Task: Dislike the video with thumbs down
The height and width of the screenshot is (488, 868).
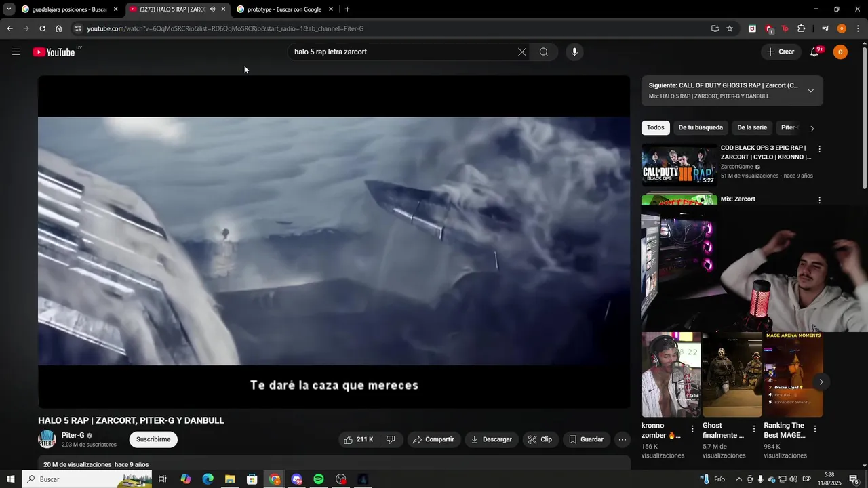Action: point(391,440)
